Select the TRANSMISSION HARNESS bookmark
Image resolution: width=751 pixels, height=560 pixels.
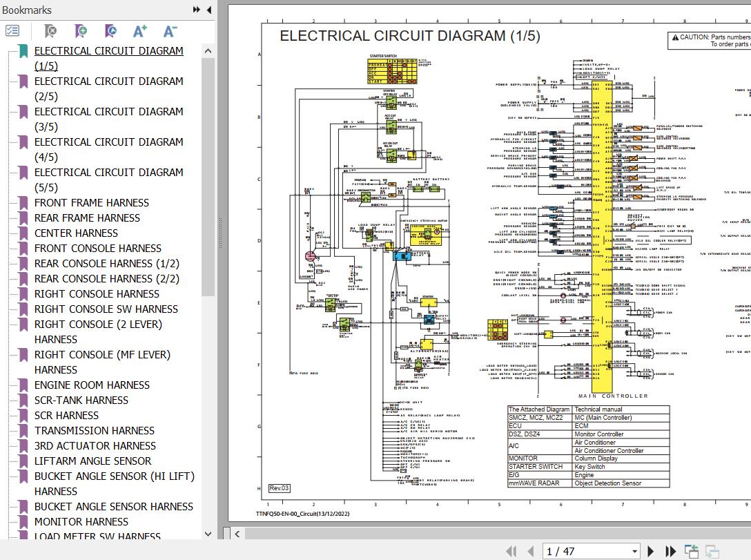point(95,431)
